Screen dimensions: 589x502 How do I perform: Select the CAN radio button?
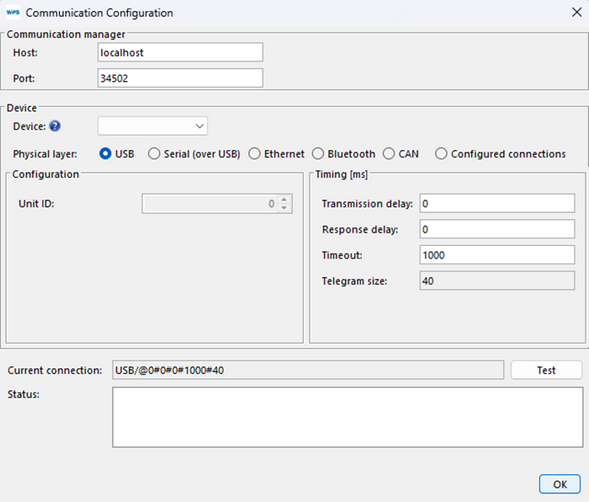pyautogui.click(x=389, y=154)
